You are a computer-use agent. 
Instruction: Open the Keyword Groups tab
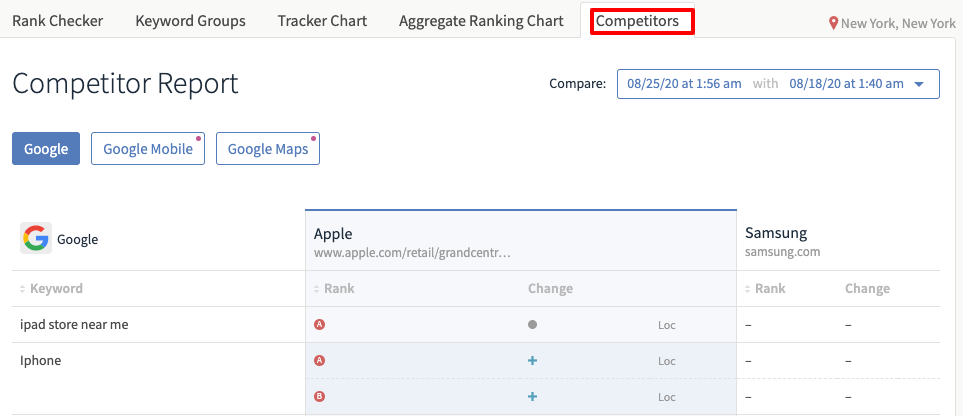tap(190, 21)
